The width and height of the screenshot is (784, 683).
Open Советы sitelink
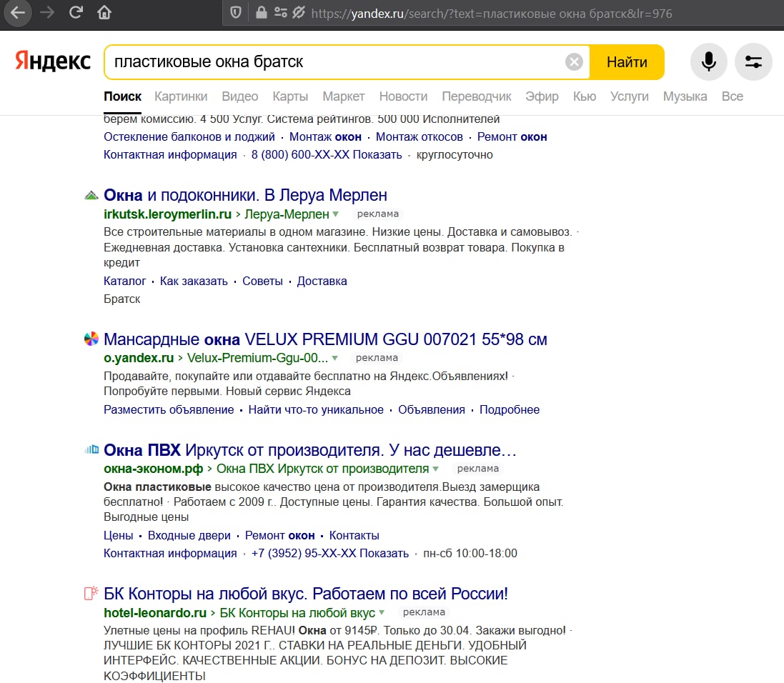pos(262,281)
